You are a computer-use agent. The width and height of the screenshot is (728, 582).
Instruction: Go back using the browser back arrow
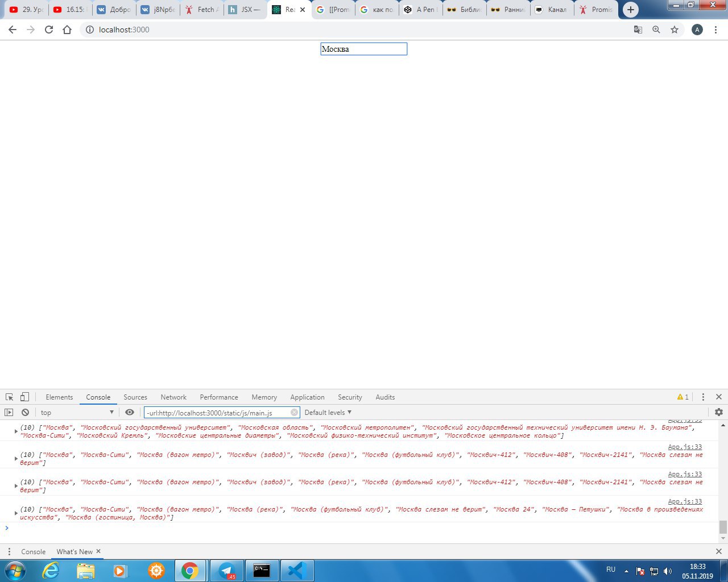13,30
